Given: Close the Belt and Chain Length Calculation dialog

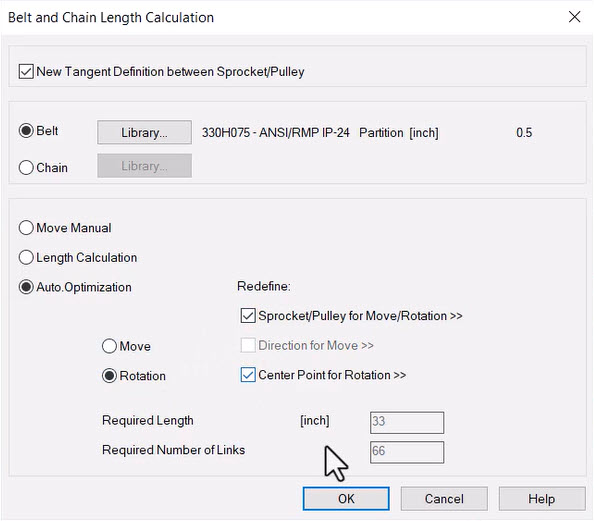Looking at the screenshot, I should point(574,17).
